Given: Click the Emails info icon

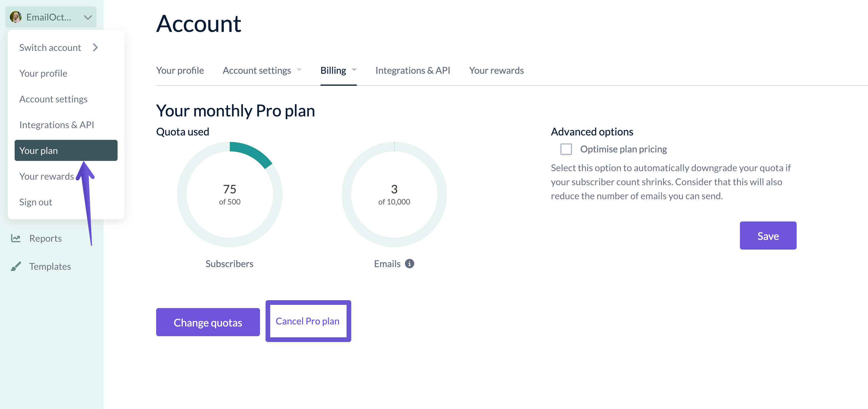Looking at the screenshot, I should tap(409, 264).
